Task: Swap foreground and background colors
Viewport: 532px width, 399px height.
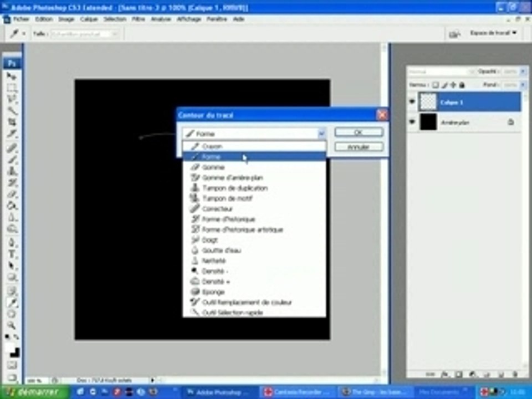Action: [16, 337]
